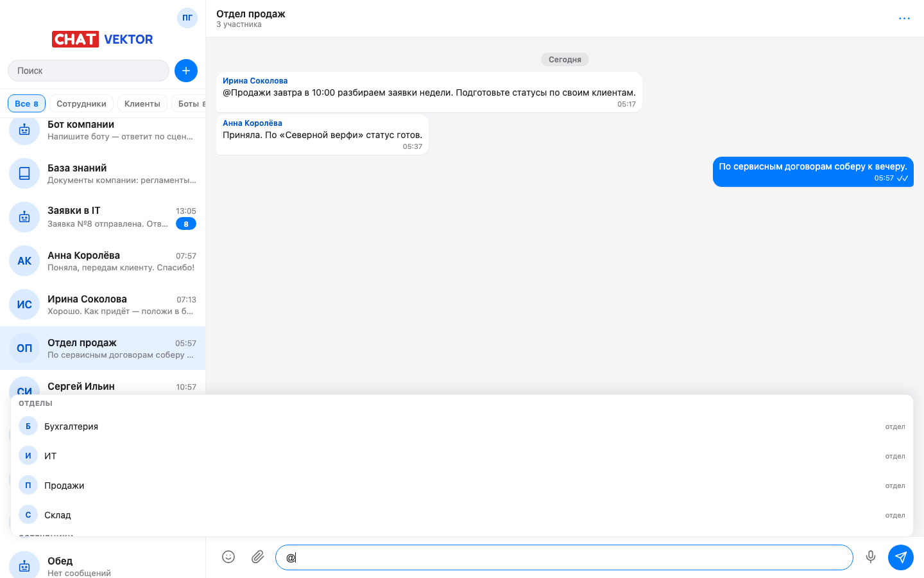
Task: Start voice recording with the microphone icon
Action: point(871,557)
